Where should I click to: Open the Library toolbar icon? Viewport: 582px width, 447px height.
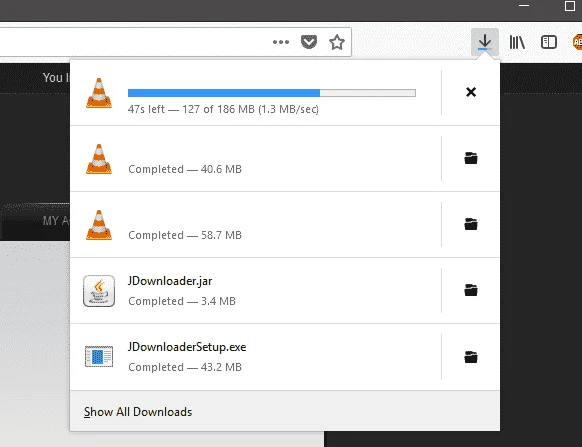click(x=517, y=42)
